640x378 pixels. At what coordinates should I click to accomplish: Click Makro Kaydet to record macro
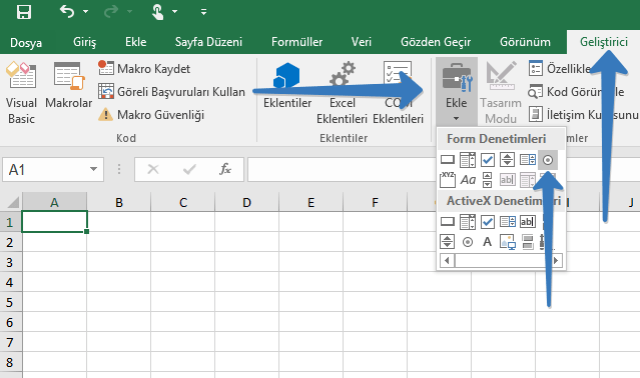coord(144,69)
